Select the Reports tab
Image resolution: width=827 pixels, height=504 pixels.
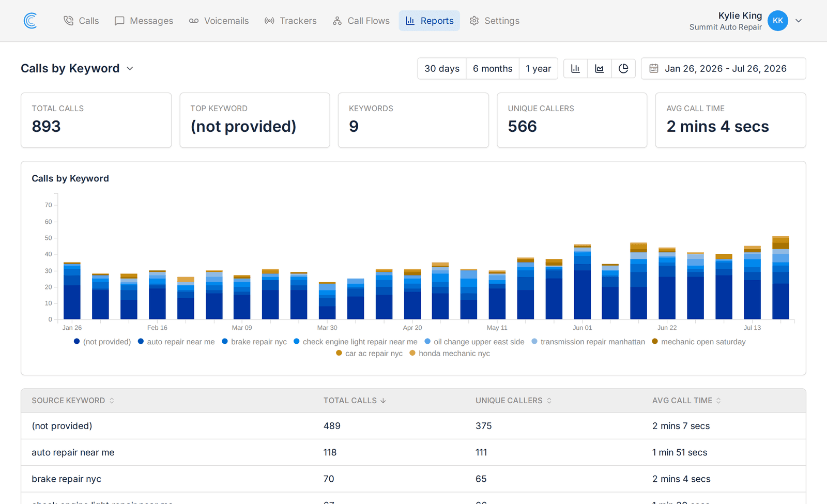point(430,21)
